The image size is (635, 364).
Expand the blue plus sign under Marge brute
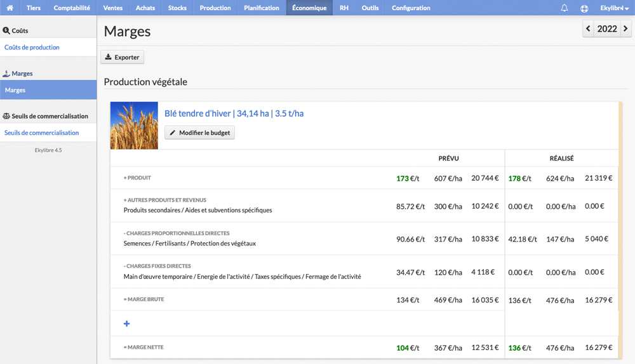coord(127,323)
